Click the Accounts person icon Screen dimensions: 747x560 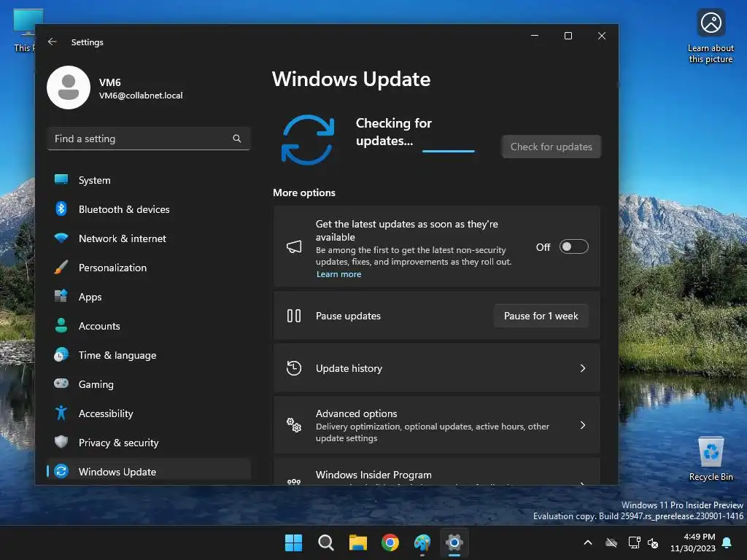[x=61, y=325]
